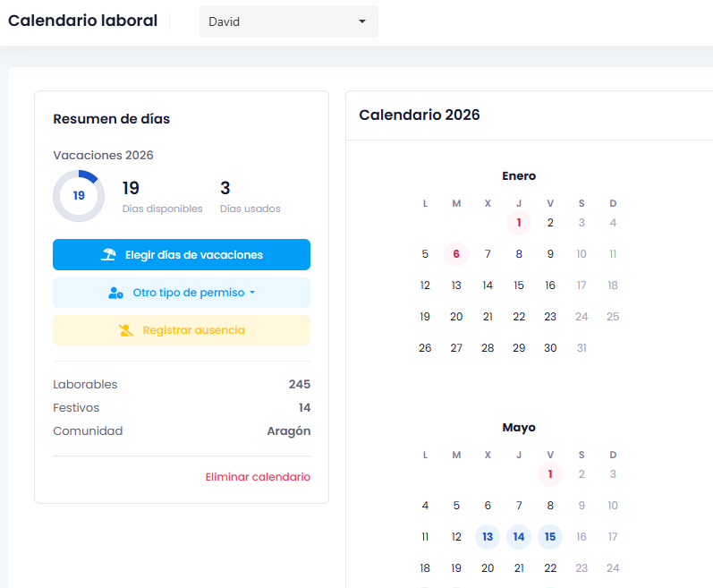
Task: Expand Otro tipo de permiso menu
Action: tap(182, 293)
